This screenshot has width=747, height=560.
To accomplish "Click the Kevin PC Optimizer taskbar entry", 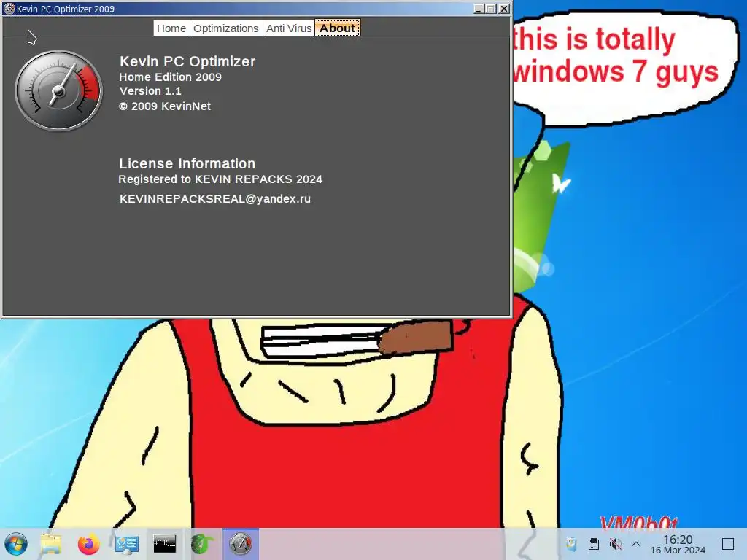I will 241,544.
